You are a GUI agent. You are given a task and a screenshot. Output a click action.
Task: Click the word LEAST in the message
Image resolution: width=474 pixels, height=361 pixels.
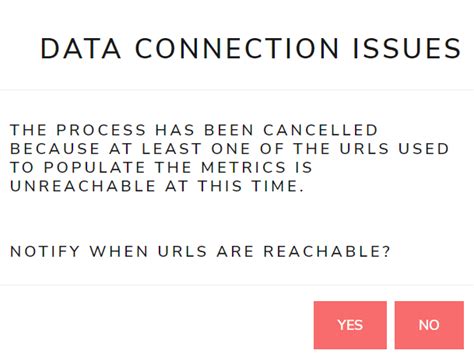point(172,149)
